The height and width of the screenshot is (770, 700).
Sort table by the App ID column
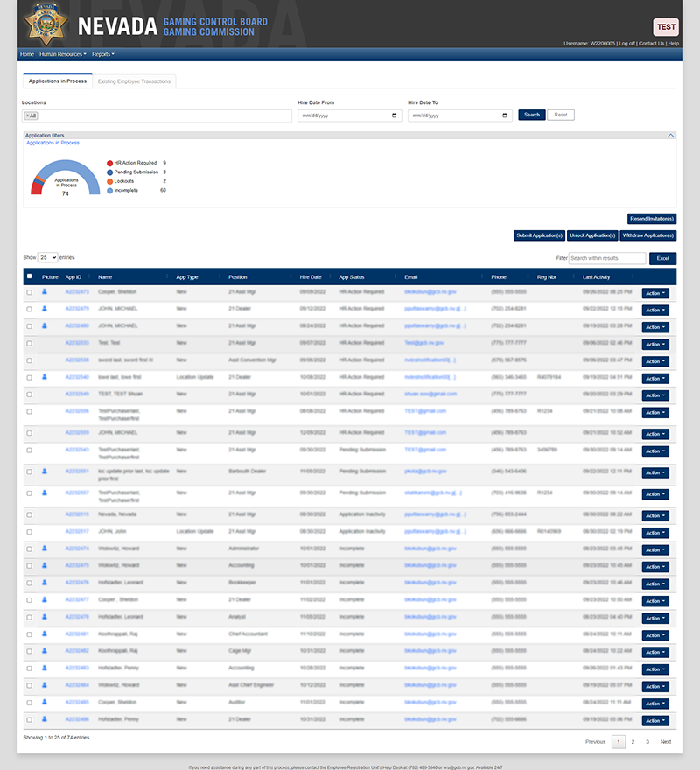(x=73, y=277)
